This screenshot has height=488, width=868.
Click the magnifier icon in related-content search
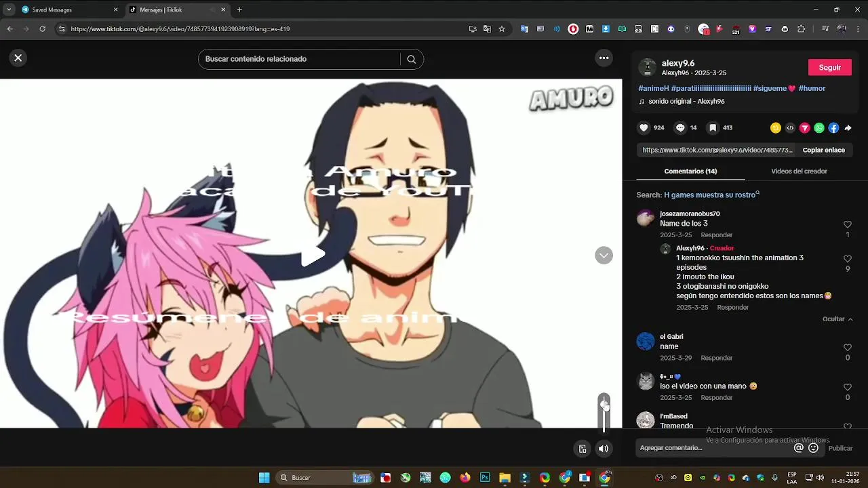point(411,59)
